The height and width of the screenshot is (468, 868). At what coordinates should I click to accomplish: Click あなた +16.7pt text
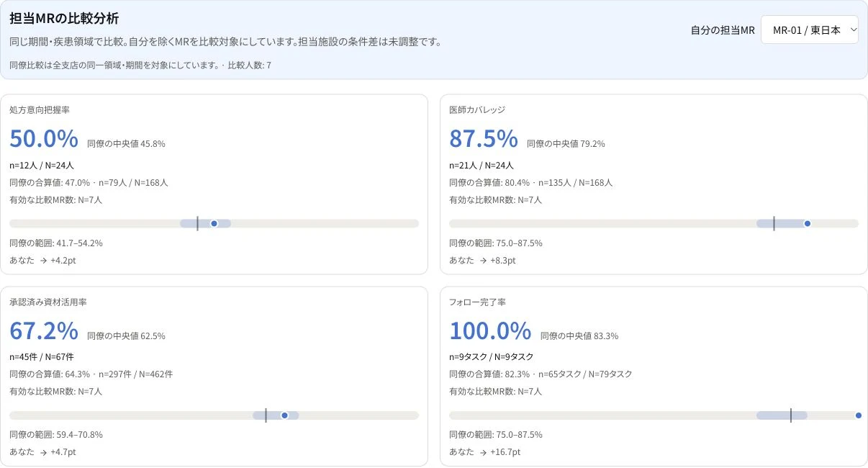(x=485, y=452)
